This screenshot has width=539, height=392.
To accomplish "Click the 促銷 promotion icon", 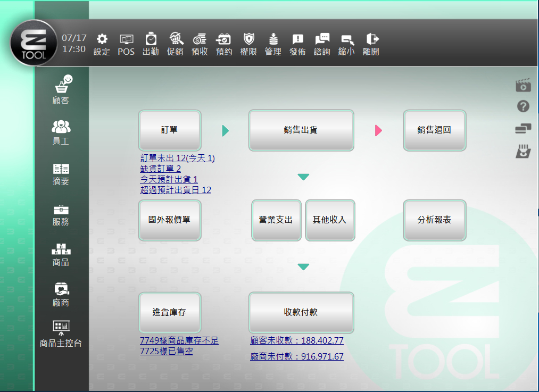I will point(175,44).
